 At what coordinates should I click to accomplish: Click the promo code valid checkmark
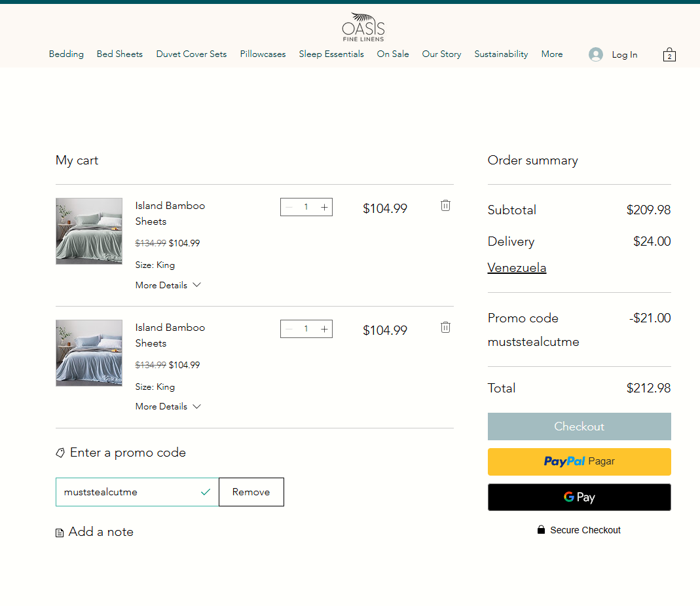pos(206,492)
